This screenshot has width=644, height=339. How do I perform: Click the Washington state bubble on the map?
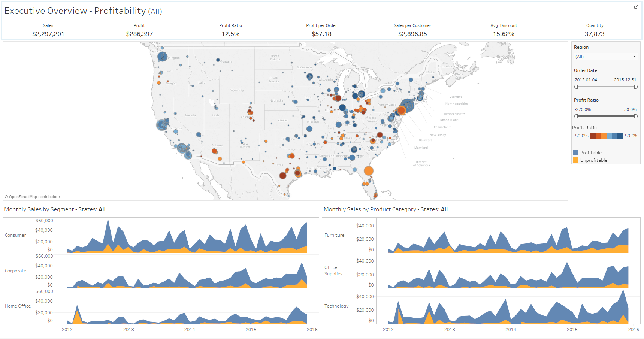click(x=162, y=56)
